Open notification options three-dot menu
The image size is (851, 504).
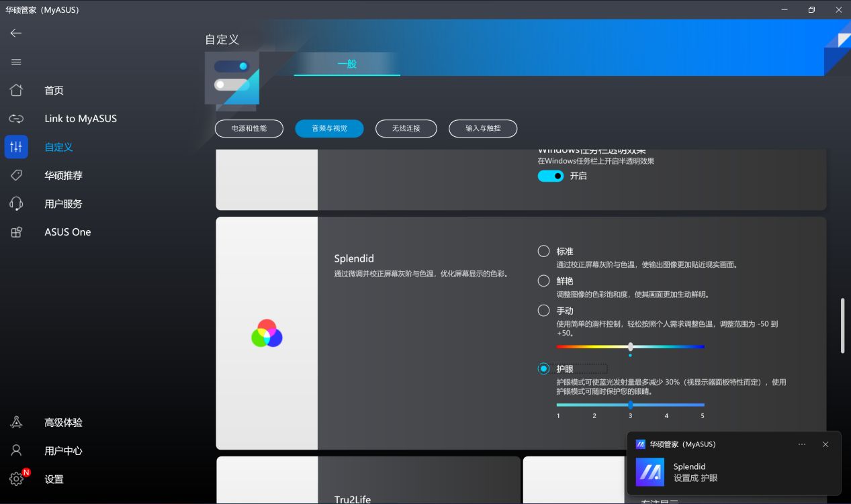click(x=802, y=444)
